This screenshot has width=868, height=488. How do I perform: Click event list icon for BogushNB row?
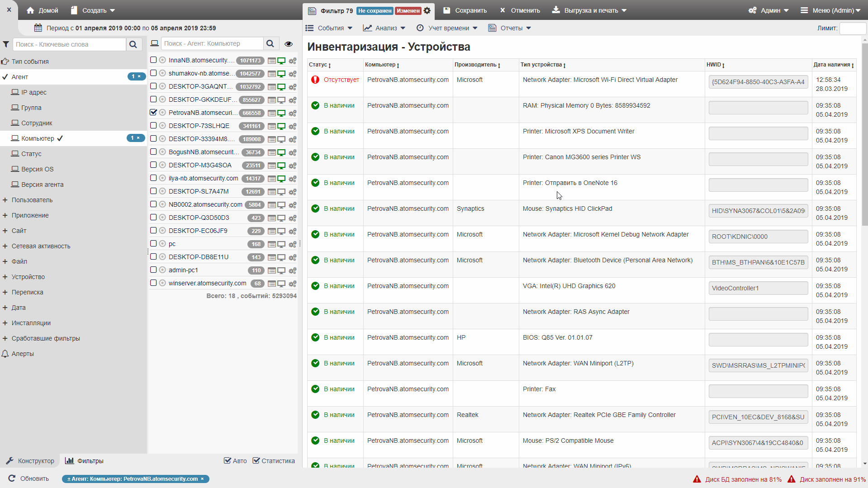(x=272, y=152)
